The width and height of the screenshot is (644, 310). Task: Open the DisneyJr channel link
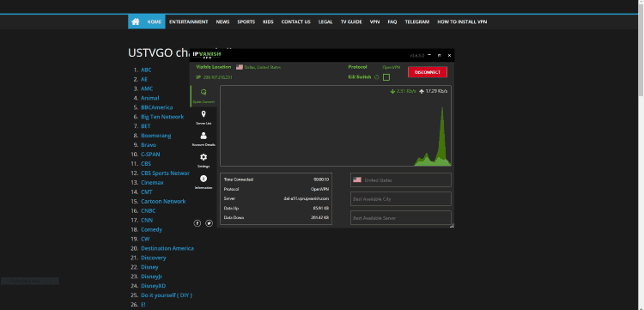(x=151, y=277)
